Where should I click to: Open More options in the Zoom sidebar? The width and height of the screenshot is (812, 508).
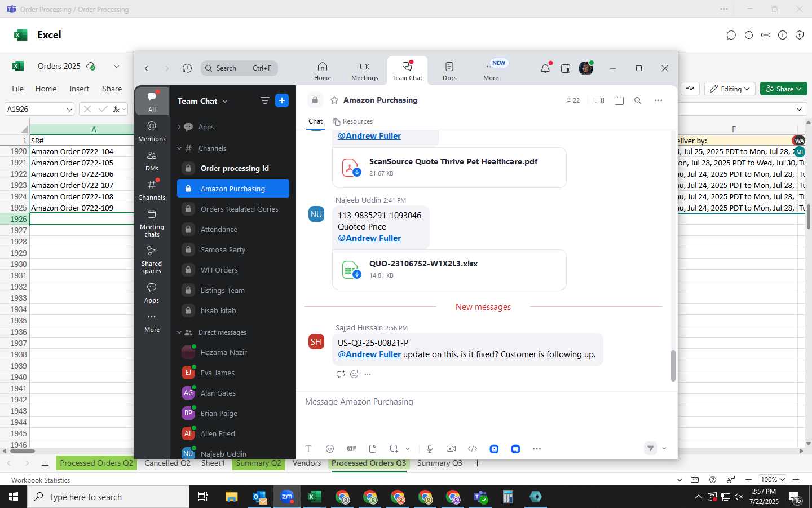tap(152, 322)
